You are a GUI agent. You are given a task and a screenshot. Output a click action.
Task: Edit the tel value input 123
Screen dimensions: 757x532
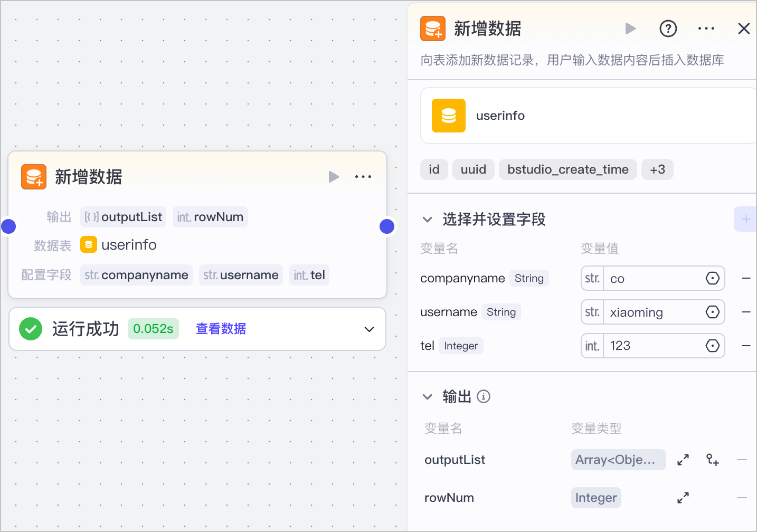[x=653, y=346]
